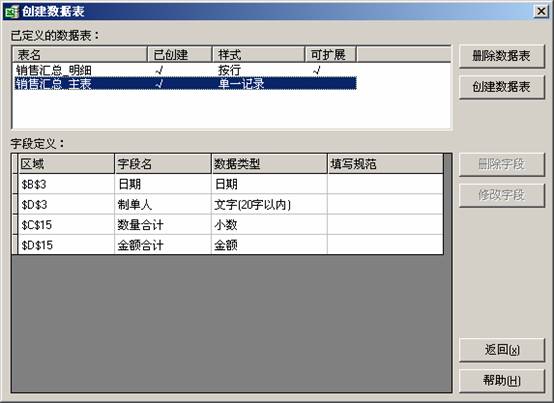Click the 样式 column header
The height and width of the screenshot is (403, 554).
click(258, 54)
